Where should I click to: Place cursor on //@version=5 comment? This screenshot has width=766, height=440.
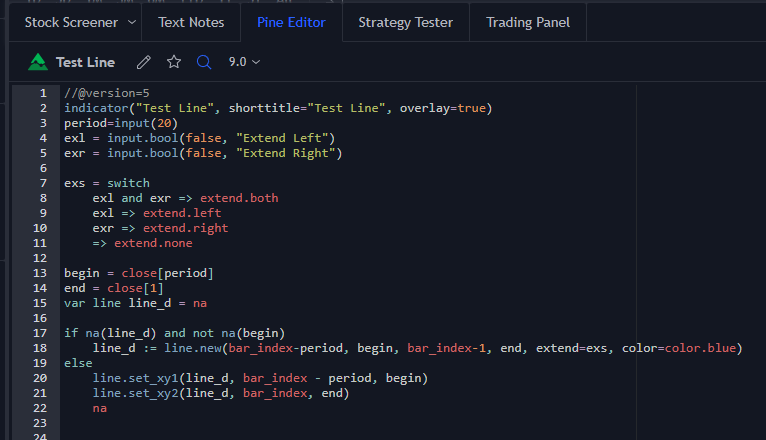106,93
